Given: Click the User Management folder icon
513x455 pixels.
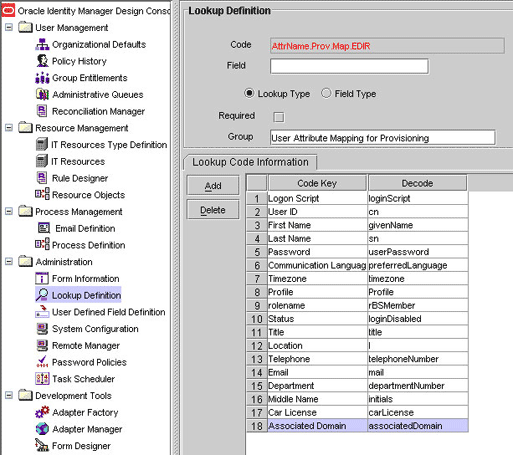Looking at the screenshot, I should point(25,27).
